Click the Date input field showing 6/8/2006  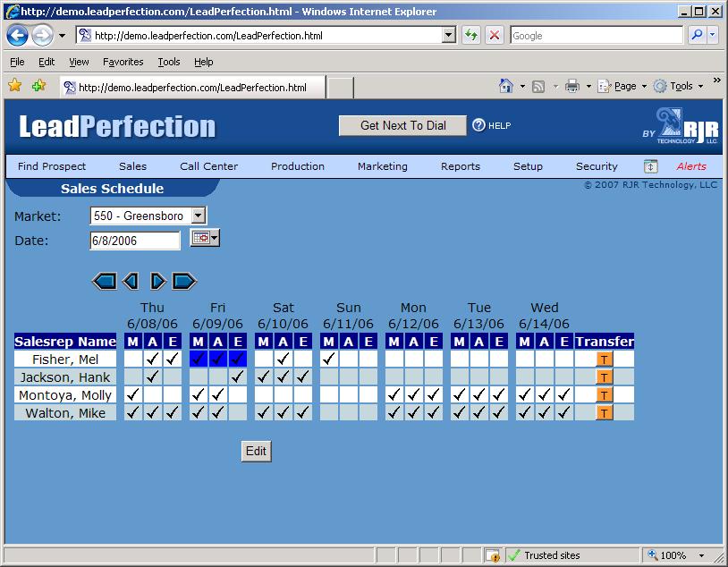(135, 241)
